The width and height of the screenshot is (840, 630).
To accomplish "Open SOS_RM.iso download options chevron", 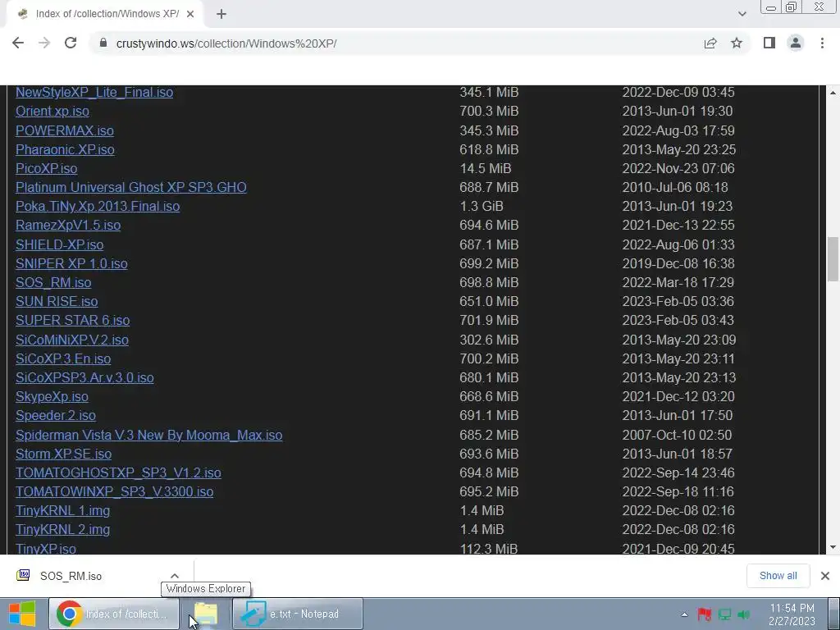I will [x=175, y=576].
